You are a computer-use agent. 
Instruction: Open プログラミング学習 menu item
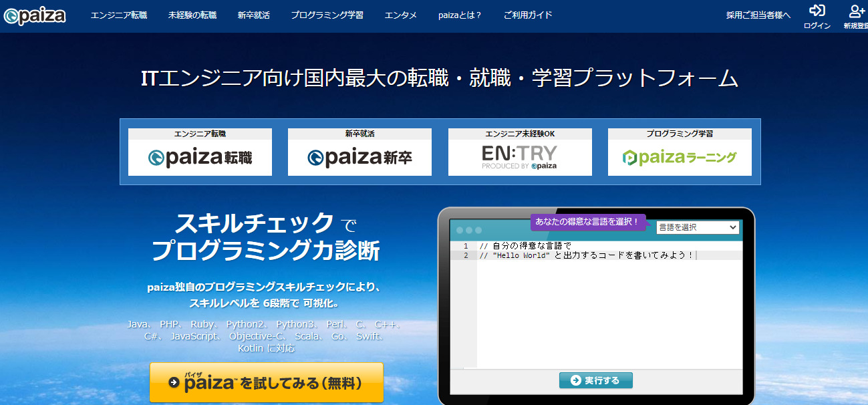(327, 15)
